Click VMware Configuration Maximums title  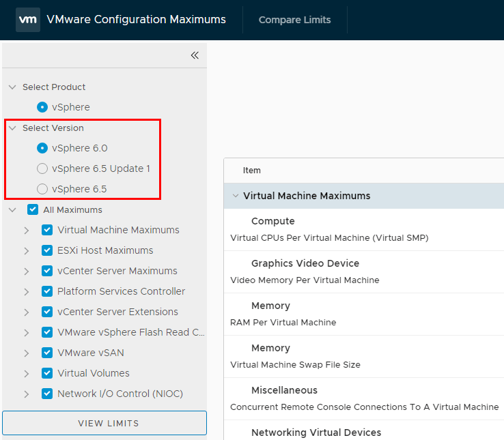coord(137,20)
